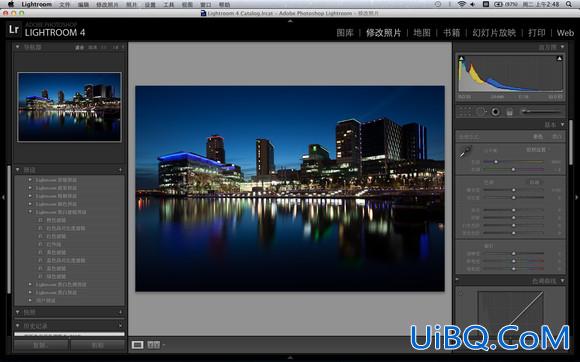Open the 地图 module tab
This screenshot has height=362, width=580.
click(422, 33)
